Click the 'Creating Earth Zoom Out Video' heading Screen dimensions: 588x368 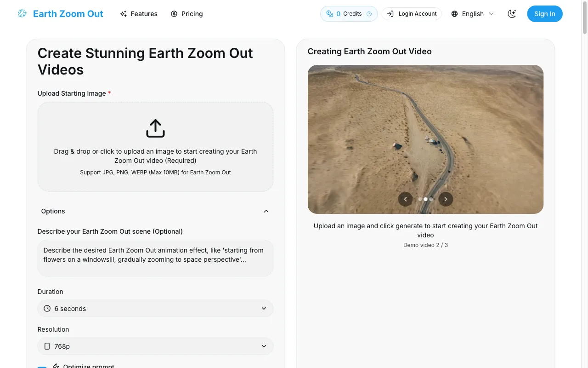(369, 52)
